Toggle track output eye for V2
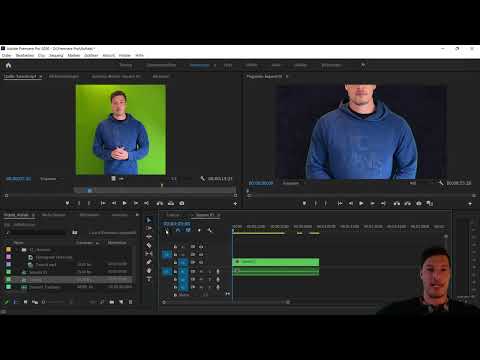The height and width of the screenshot is (360, 480). (x=201, y=254)
